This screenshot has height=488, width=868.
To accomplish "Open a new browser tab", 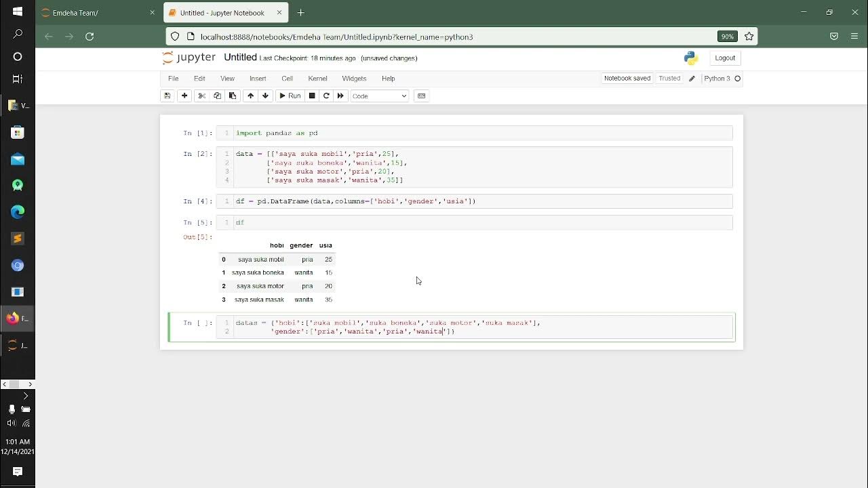I will [x=300, y=13].
